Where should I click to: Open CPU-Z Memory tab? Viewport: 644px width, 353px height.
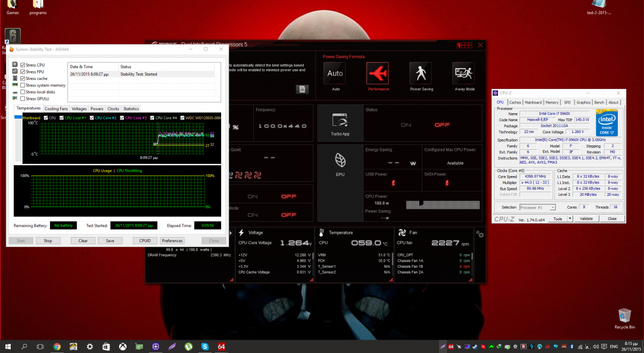pos(552,102)
